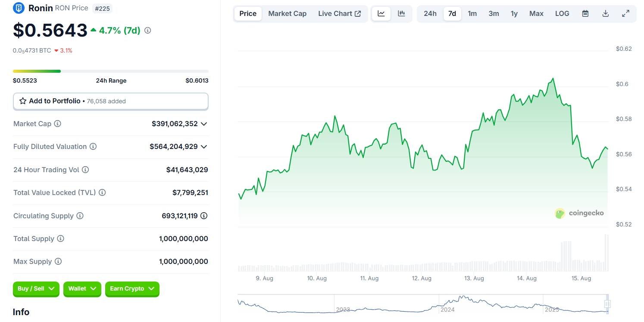Toggle LOG scale on chart
Image resolution: width=644 pixels, height=322 pixels.
562,13
